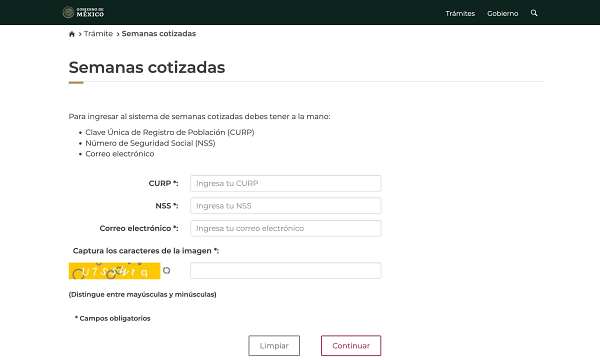
Task: Select the 'Número de Seguridad Social (NSS)' text
Action: coord(150,143)
